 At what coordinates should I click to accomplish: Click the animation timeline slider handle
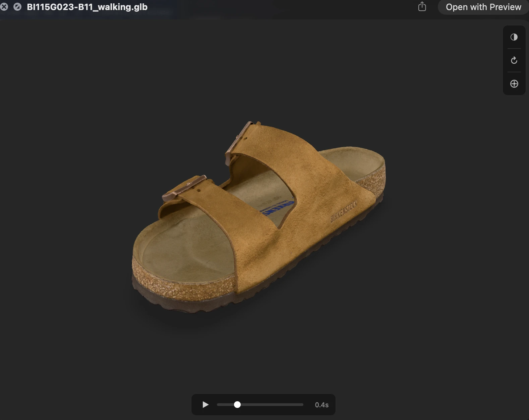tap(237, 405)
